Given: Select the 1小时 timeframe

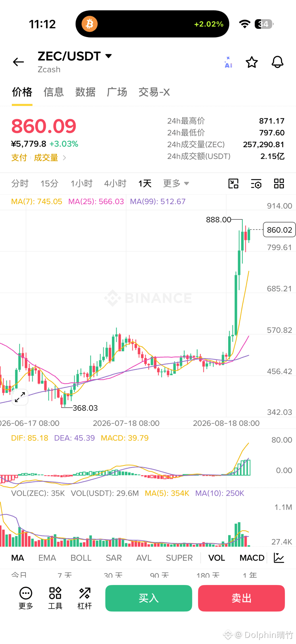Looking at the screenshot, I should point(82,183).
